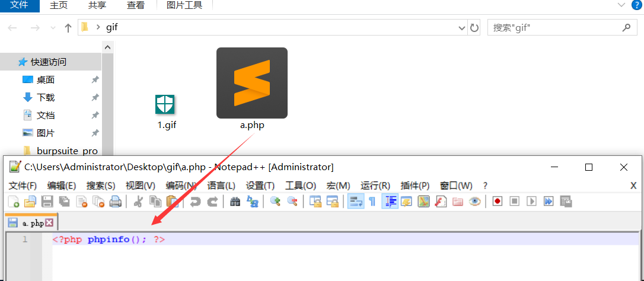The image size is (644, 281).
Task: Toggle show all characters pilcrow icon
Action: click(372, 202)
